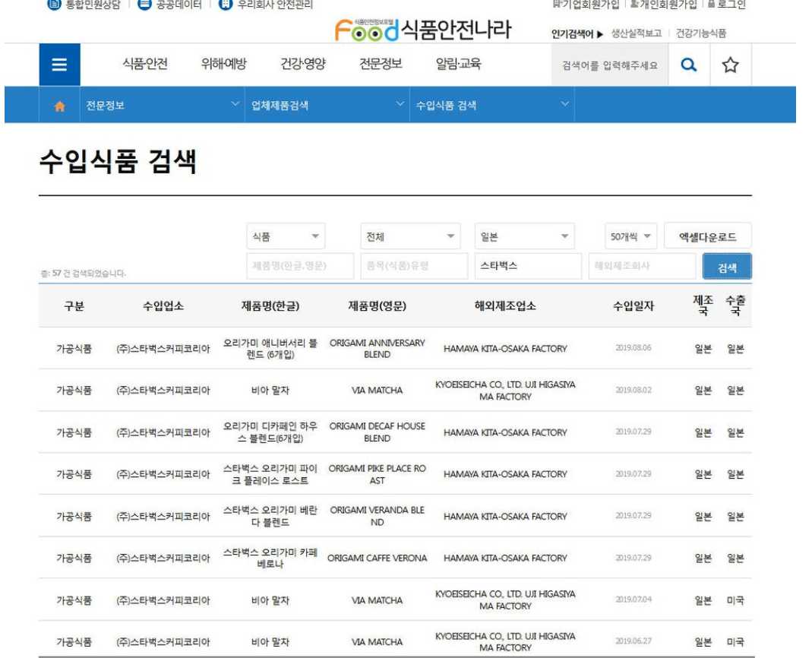Screen dimensions: 812x658
Task: Expand the 전체 type dropdown
Action: (x=410, y=237)
